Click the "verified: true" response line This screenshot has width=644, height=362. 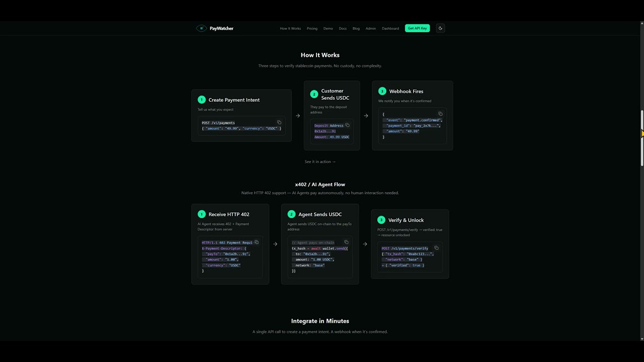pos(403,265)
